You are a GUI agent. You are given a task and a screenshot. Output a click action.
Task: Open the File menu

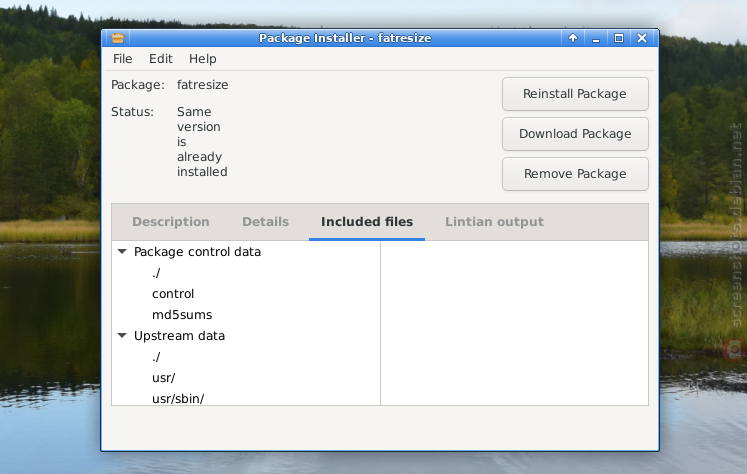[x=122, y=59]
